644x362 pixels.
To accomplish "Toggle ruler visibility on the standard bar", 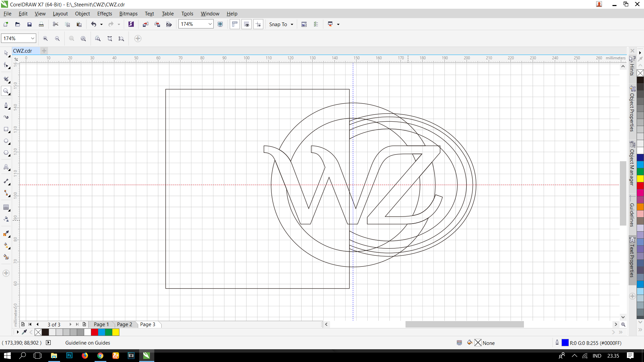I will 234,24.
